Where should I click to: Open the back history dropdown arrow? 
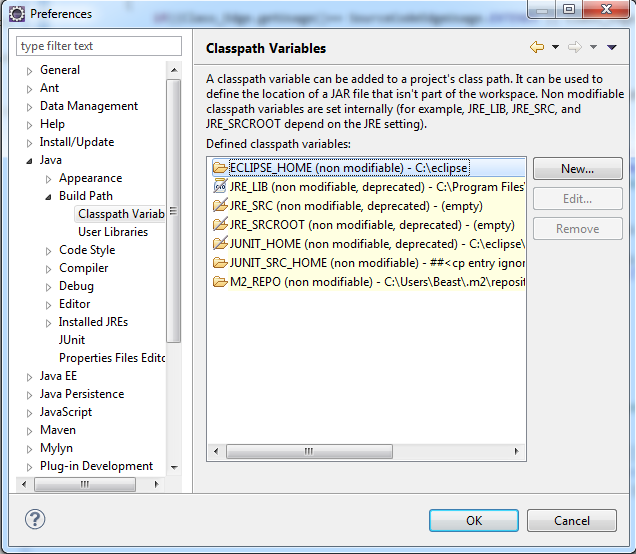555,47
